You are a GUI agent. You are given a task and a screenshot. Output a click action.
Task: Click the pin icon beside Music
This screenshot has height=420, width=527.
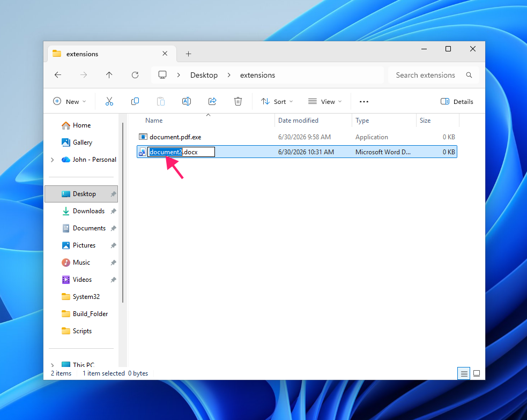[x=114, y=262]
